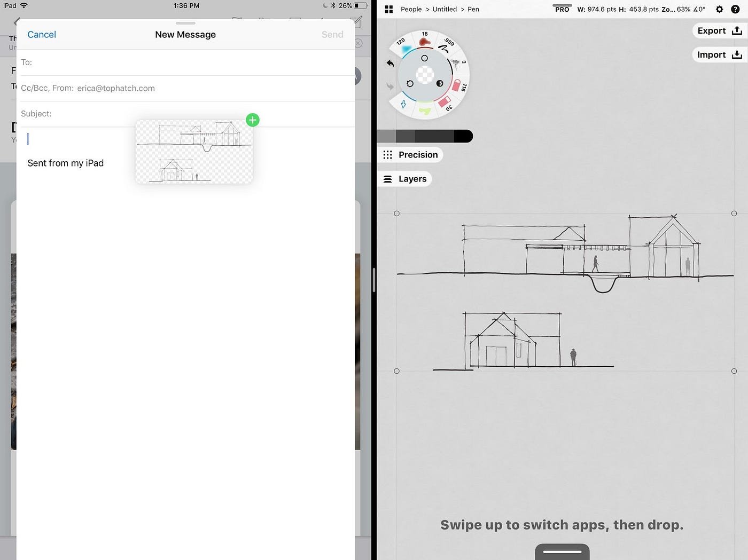The image size is (748, 560).
Task: Choose the pink marker tool sized 116
Action: pos(458,85)
